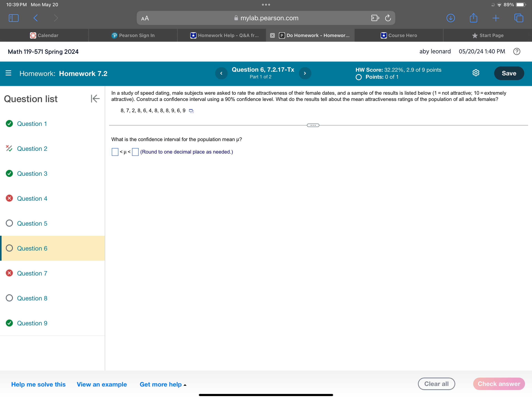Switch to the Pearson Sign In tab
This screenshot has height=399, width=532.
click(x=133, y=35)
